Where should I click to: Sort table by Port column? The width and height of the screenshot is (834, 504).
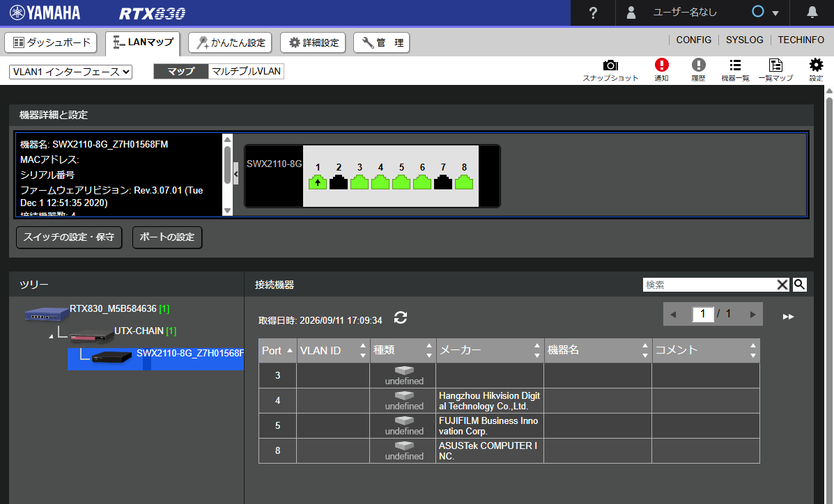click(x=277, y=350)
